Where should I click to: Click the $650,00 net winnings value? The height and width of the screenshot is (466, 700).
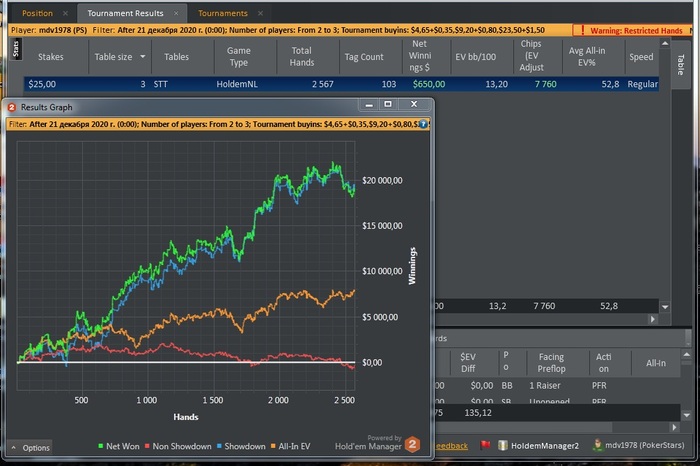(429, 84)
